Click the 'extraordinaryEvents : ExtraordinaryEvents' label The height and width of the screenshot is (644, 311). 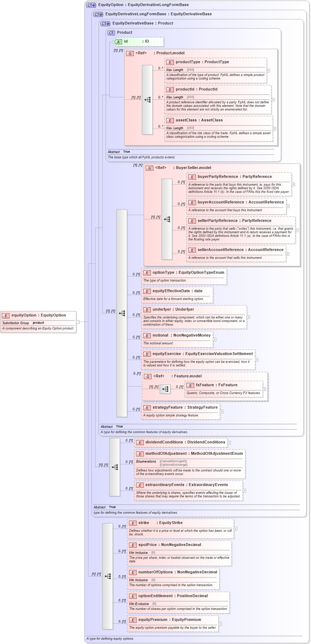(x=187, y=485)
